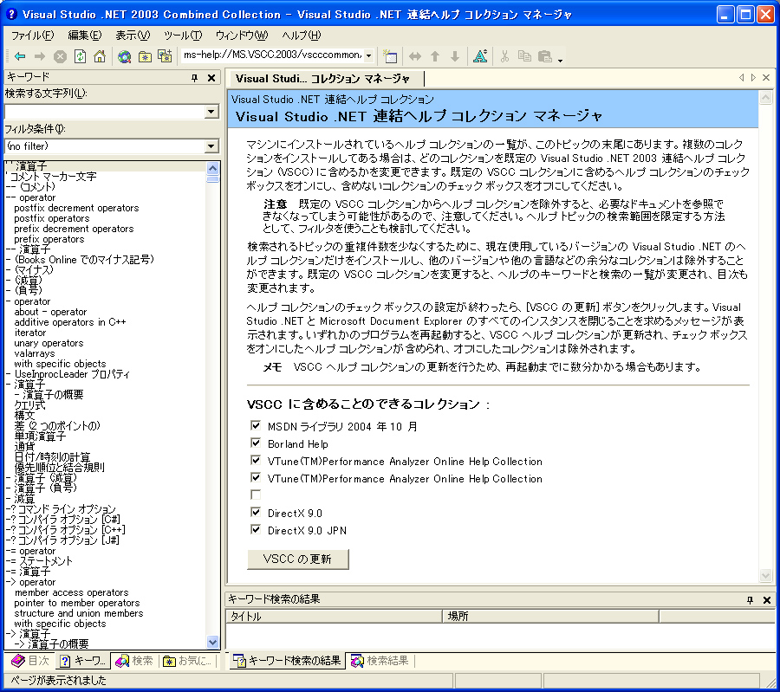This screenshot has height=692, width=780.
Task: Click the keyword list scroll-down arrow
Action: coord(212,642)
